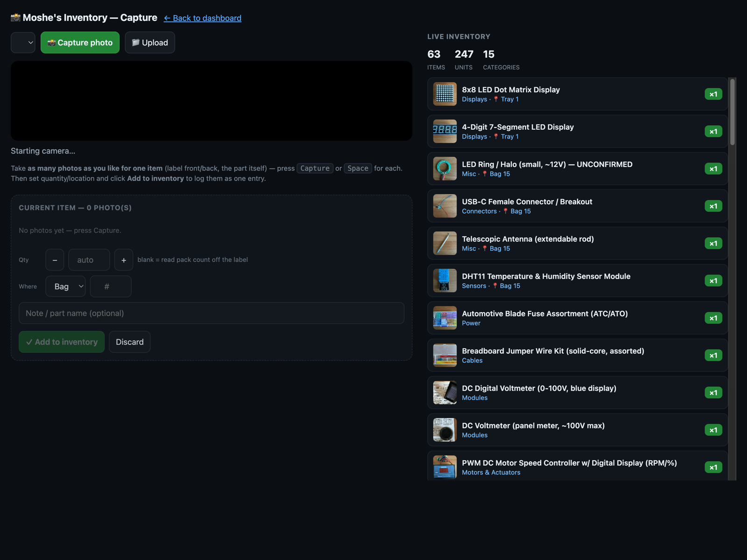747x560 pixels.
Task: Click x1 badge on DC Voltmeter panel meter
Action: pos(713,430)
